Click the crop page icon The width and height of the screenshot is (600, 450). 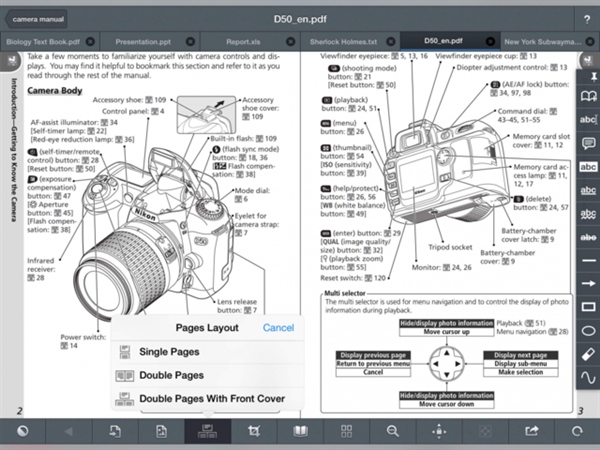point(254,431)
